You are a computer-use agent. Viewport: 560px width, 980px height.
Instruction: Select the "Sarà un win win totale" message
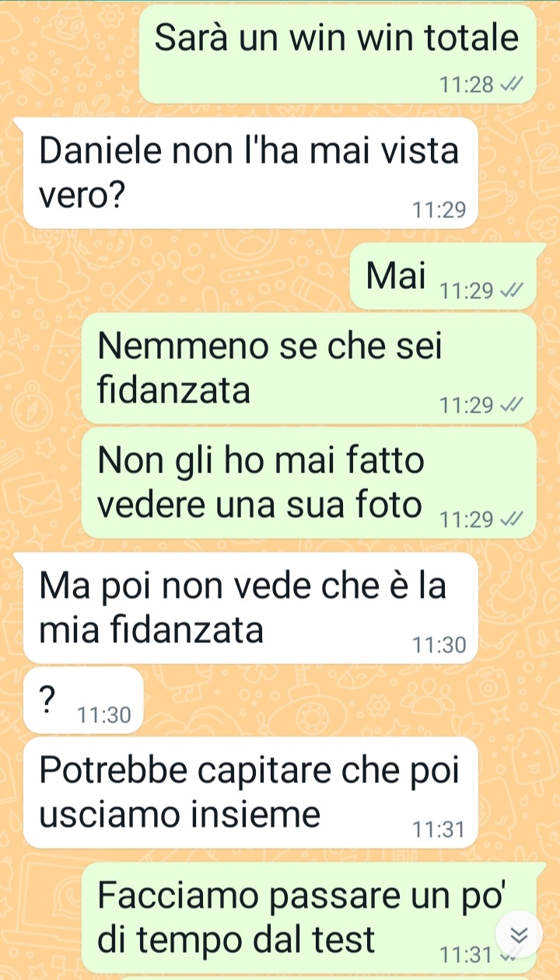point(338,54)
